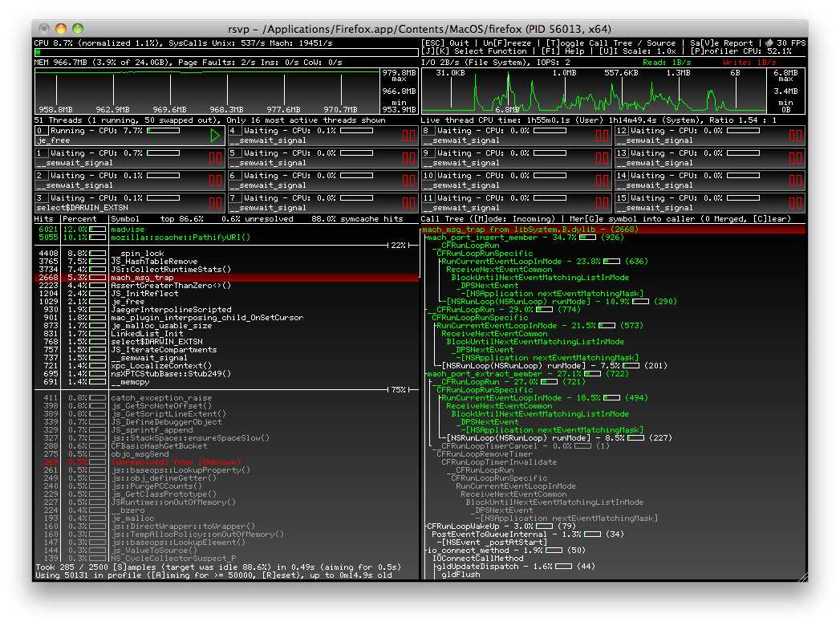Click the CPU usage bar under the CPU header
The image size is (840, 626).
click(226, 52)
